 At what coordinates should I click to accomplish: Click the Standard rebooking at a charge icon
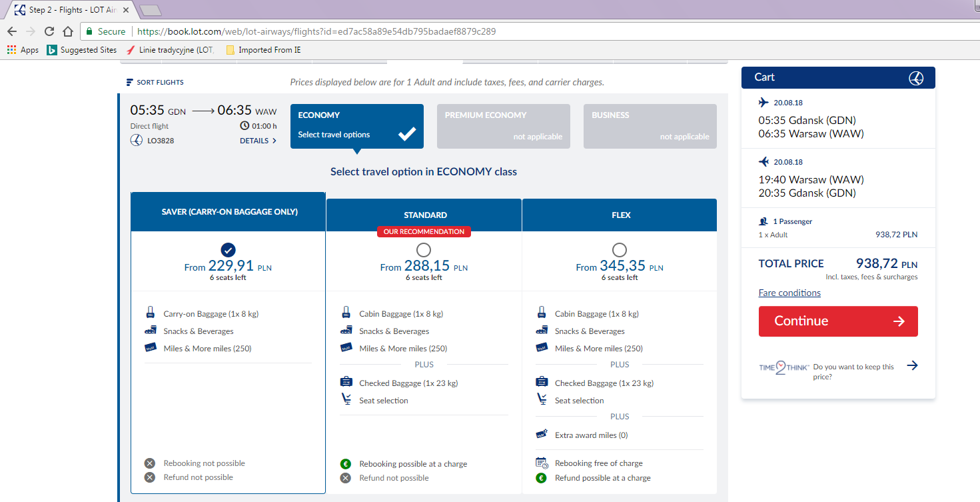tap(346, 464)
